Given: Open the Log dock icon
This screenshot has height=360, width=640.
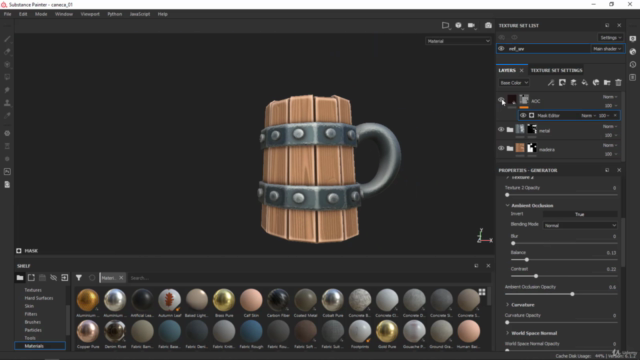Looking at the screenshot, I should pyautogui.click(x=633, y=77).
